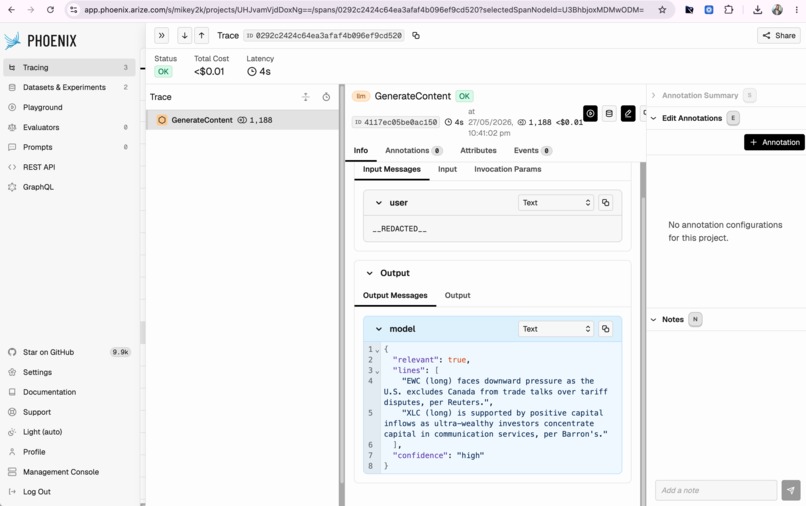
Task: Reload the page in browser
Action: pos(50,10)
